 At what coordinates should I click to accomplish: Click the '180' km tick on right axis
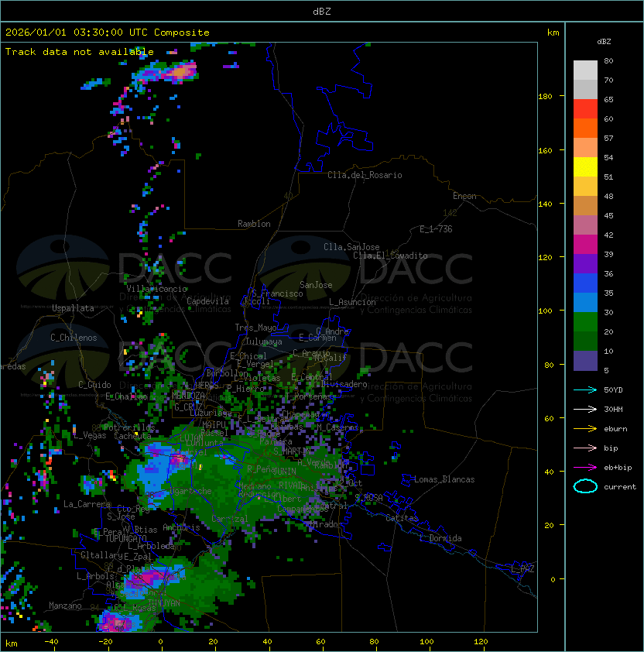(x=545, y=97)
